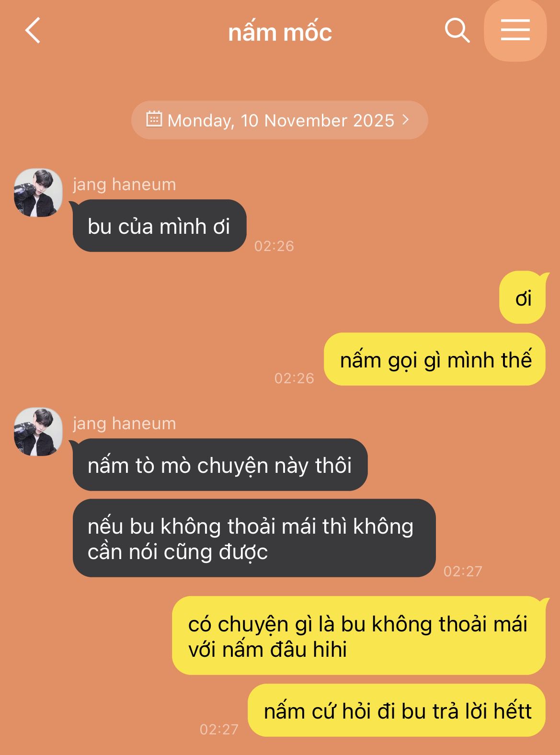Select the yellow "ơi" message bubble
Screen dimensions: 560x755
pos(523,297)
